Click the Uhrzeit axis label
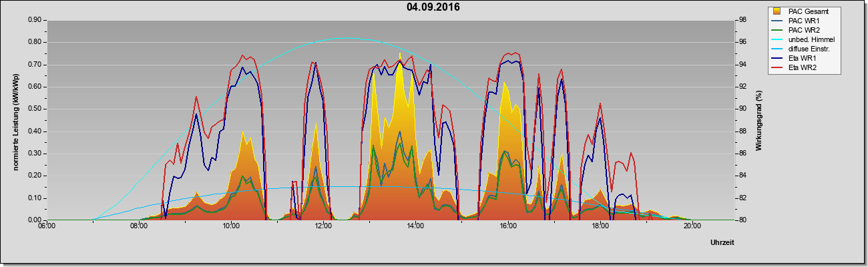This screenshot has width=868, height=267. coord(722,244)
